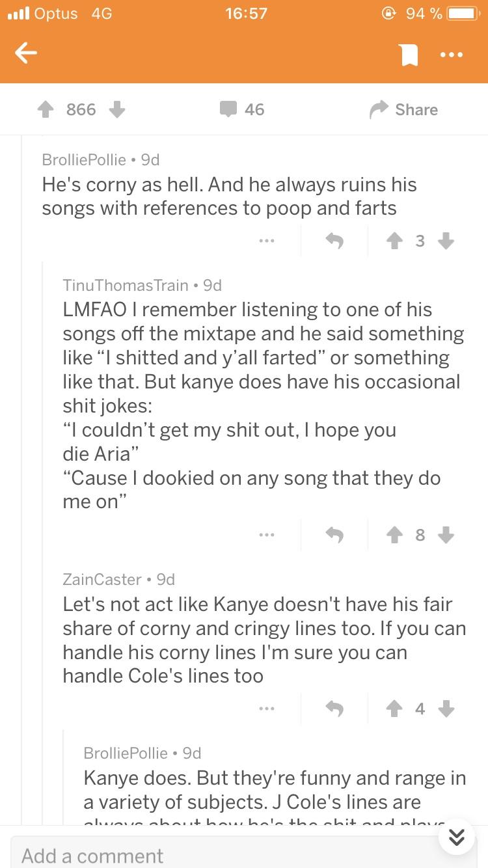The image size is (488, 868).
Task: Click the back arrow to exit comments
Action: click(26, 53)
